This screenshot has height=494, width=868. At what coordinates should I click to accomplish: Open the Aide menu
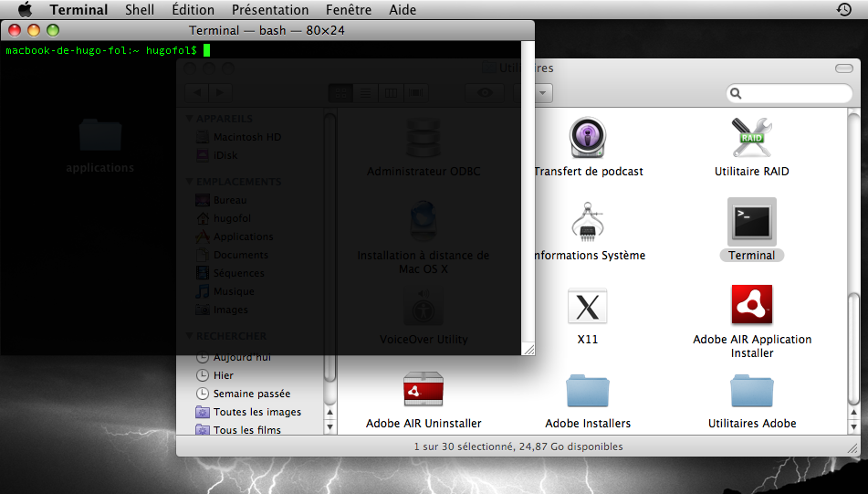tap(403, 9)
